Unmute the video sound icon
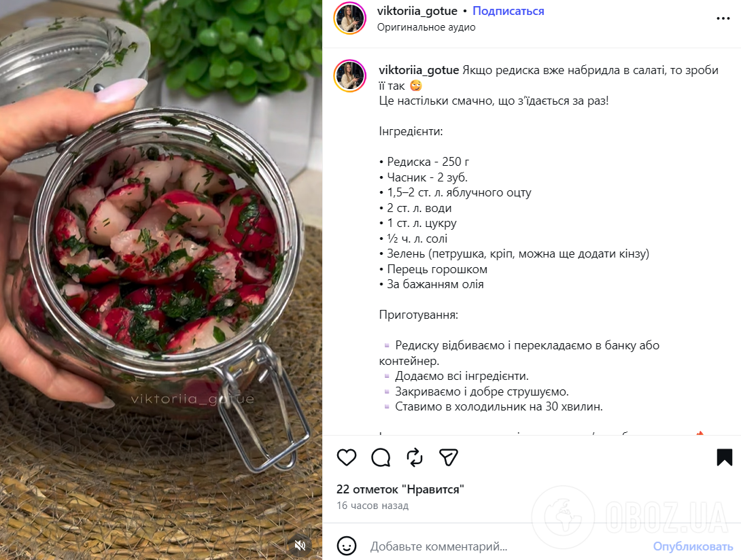Image resolution: width=741 pixels, height=560 pixels. (300, 546)
